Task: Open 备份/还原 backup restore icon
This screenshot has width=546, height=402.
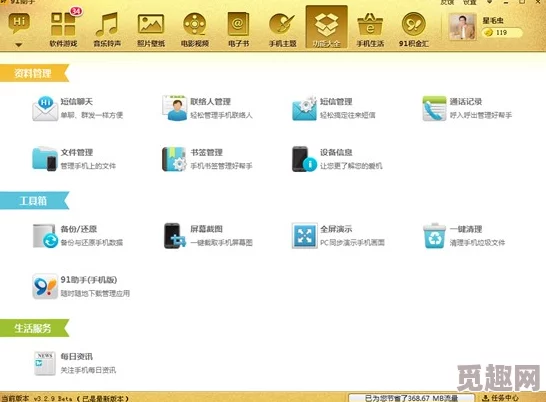Action: coord(45,236)
